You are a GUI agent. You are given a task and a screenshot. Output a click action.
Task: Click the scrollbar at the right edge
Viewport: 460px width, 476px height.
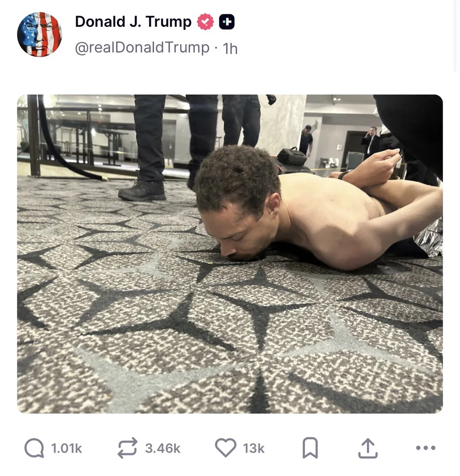[455, 35]
